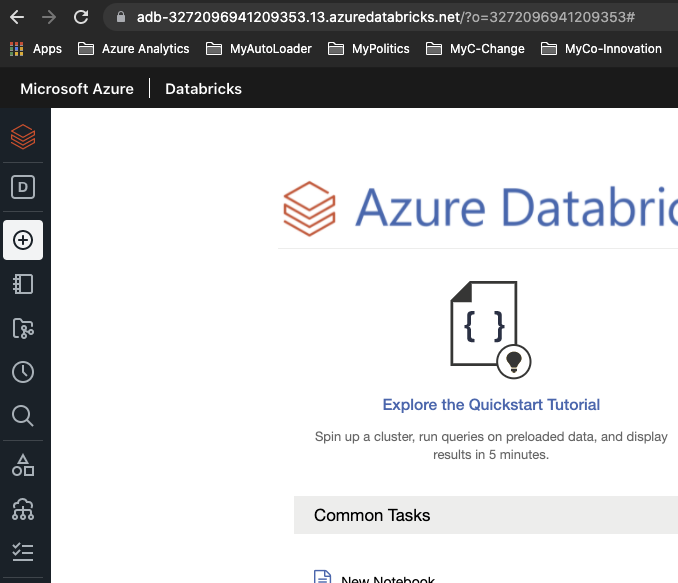Screen dimensions: 678x583
Task: Open the Jobs checklist icon in sidebar
Action: [x=23, y=552]
